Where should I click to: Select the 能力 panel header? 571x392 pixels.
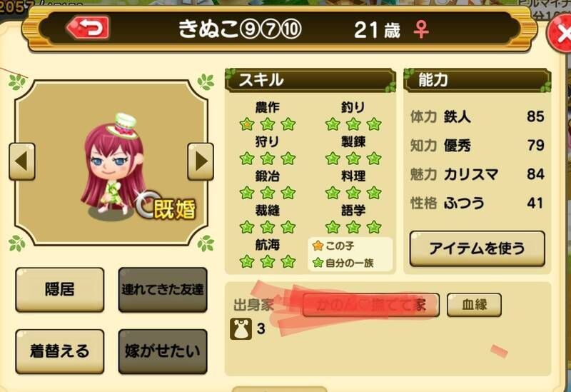click(x=477, y=80)
